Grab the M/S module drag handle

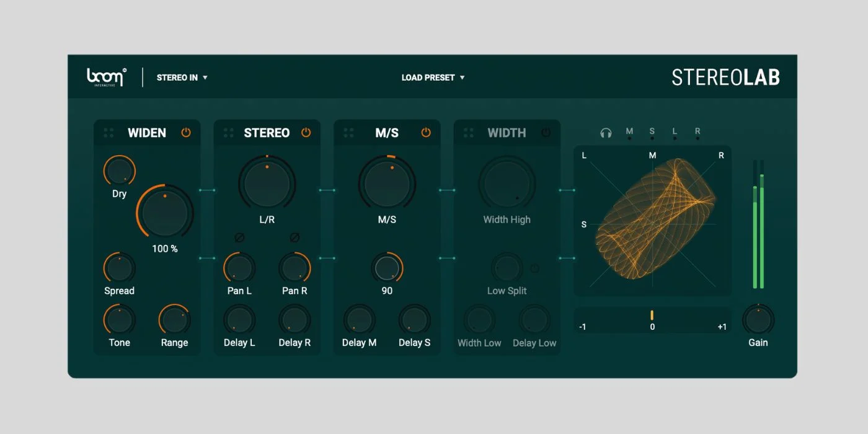pyautogui.click(x=348, y=133)
